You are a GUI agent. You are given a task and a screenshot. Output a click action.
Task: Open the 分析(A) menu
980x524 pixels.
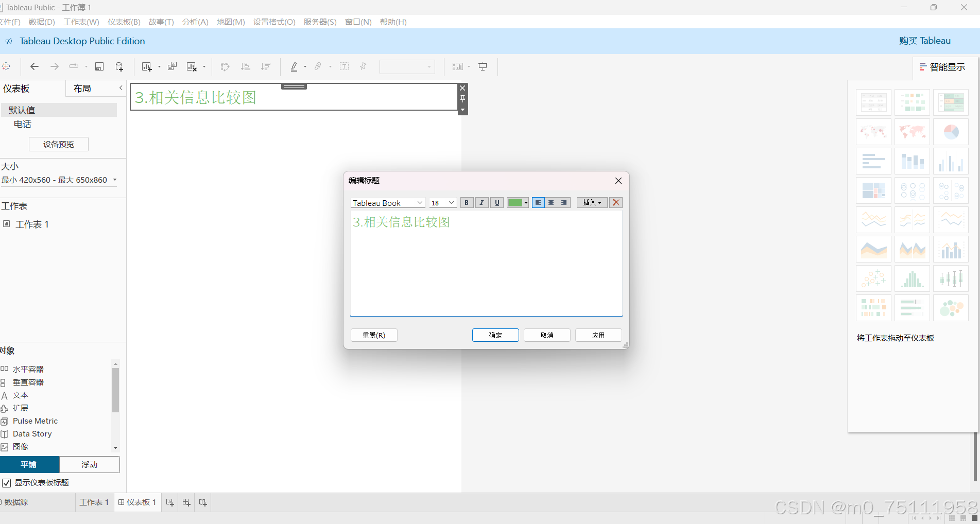pyautogui.click(x=195, y=22)
